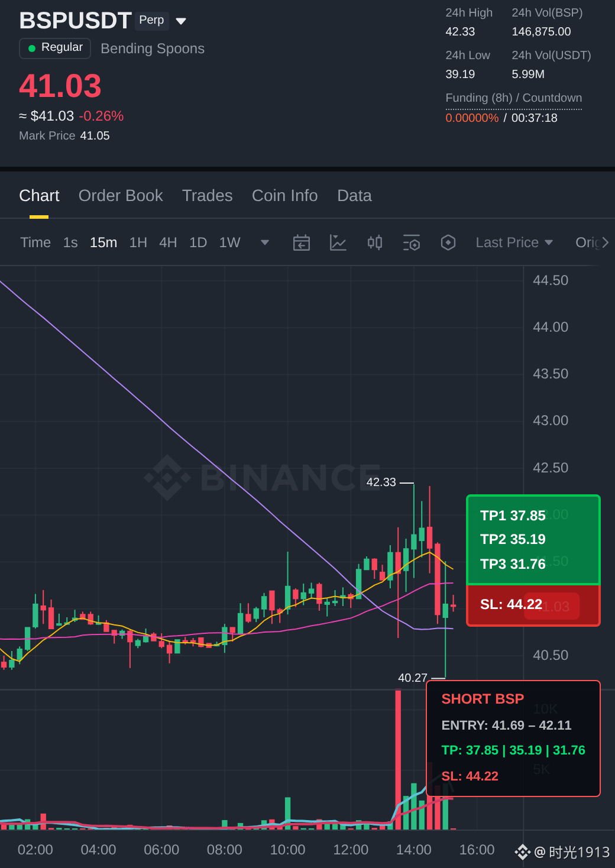Click the Funding (8h) / Countdown label
This screenshot has width=615, height=868.
click(x=514, y=98)
